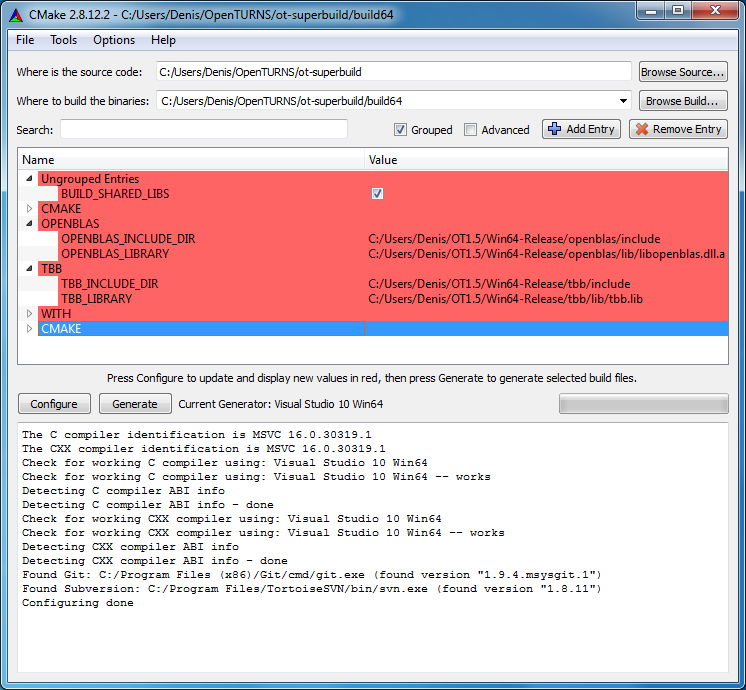Collapse the Ungrouped Entries group

(x=29, y=178)
